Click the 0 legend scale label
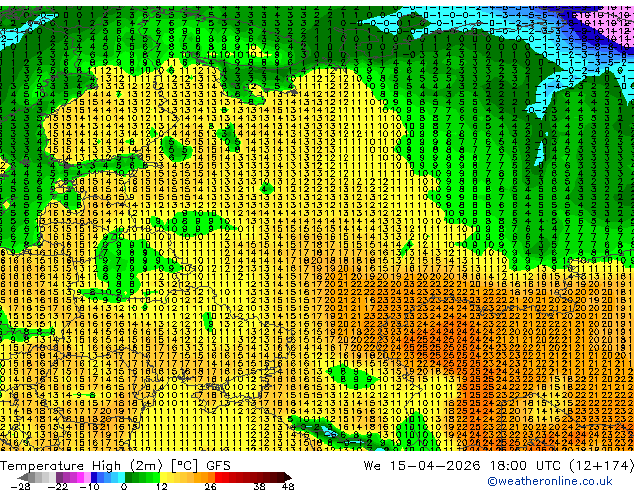The height and width of the screenshot is (490, 634). 124,486
